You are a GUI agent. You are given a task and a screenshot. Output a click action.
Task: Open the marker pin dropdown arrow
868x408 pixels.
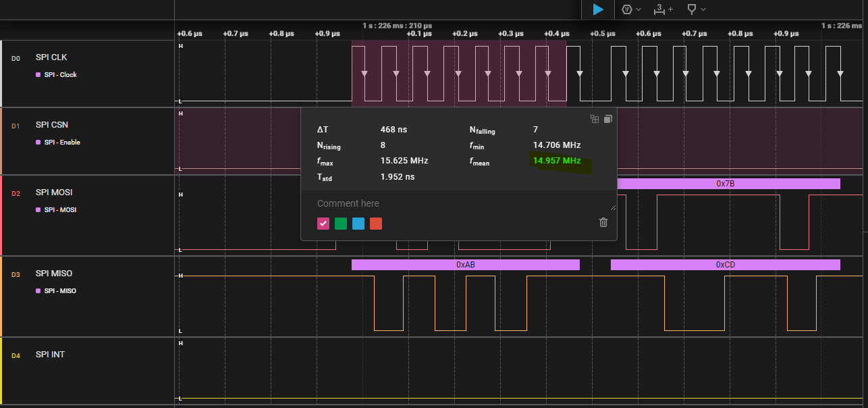(703, 9)
